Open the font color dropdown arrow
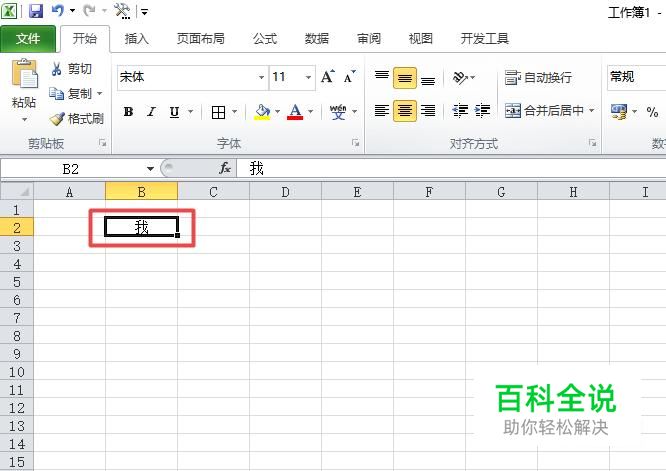This screenshot has width=666, height=471. point(310,112)
